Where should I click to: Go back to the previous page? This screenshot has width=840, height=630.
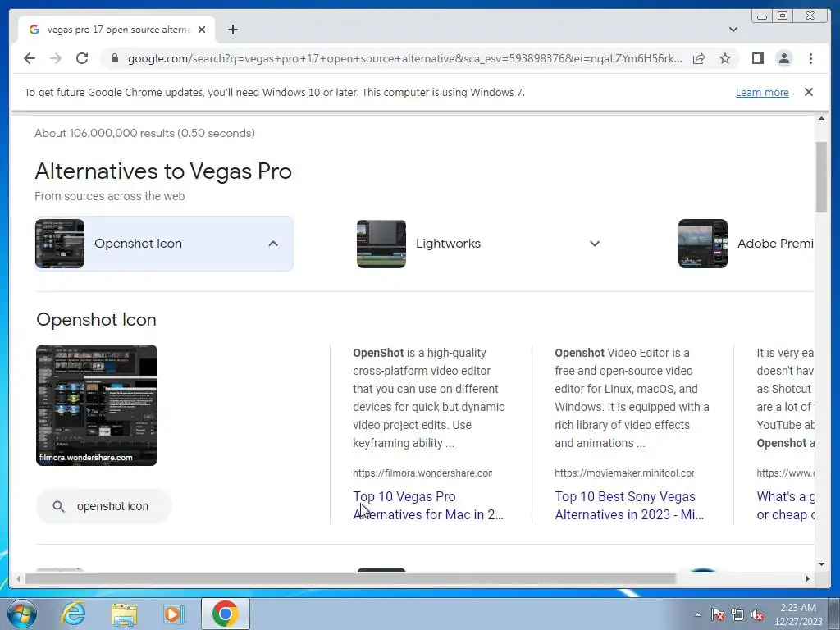pyautogui.click(x=30, y=58)
